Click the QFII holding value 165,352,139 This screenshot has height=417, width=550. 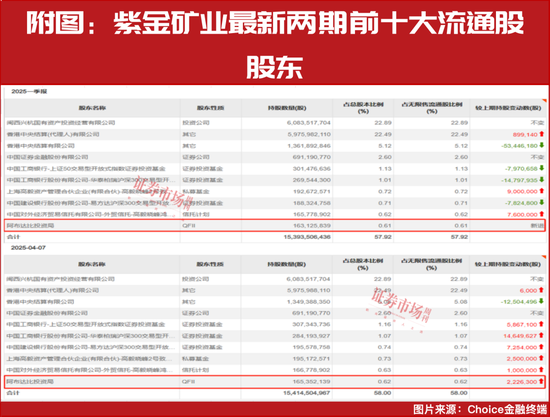point(311,382)
